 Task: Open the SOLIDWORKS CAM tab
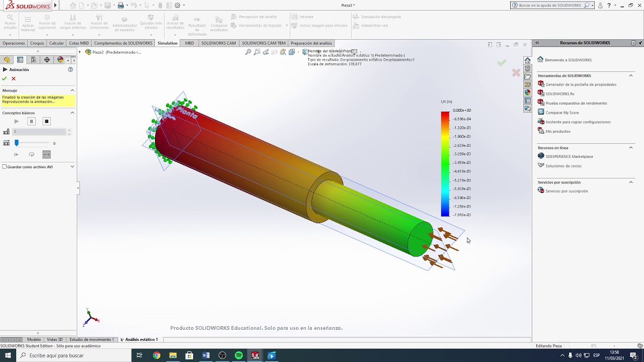[x=218, y=43]
